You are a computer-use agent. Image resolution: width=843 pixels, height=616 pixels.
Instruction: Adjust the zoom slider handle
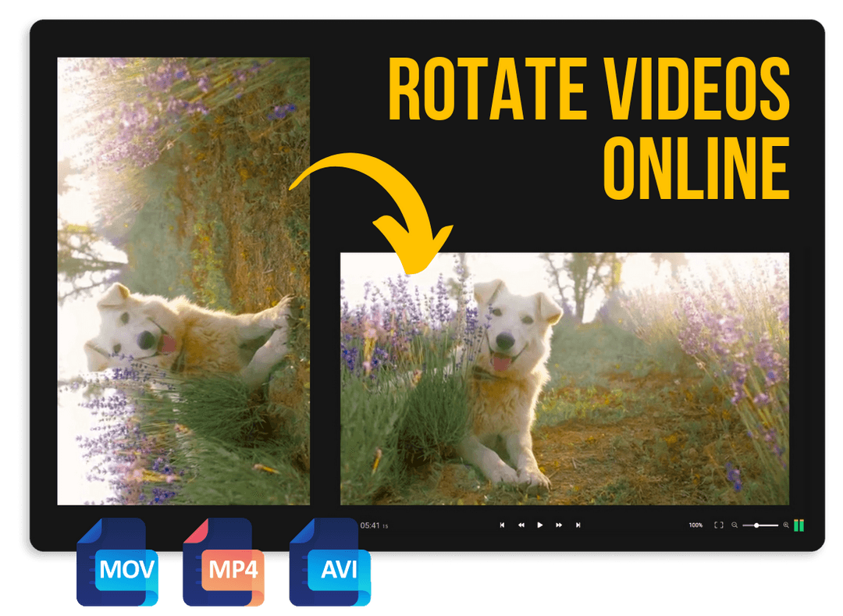tap(758, 525)
